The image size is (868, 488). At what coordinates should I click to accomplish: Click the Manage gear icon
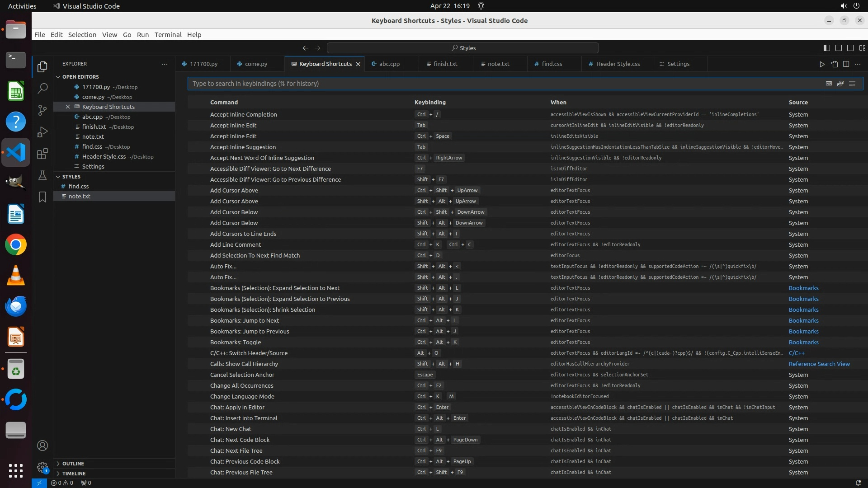[42, 467]
